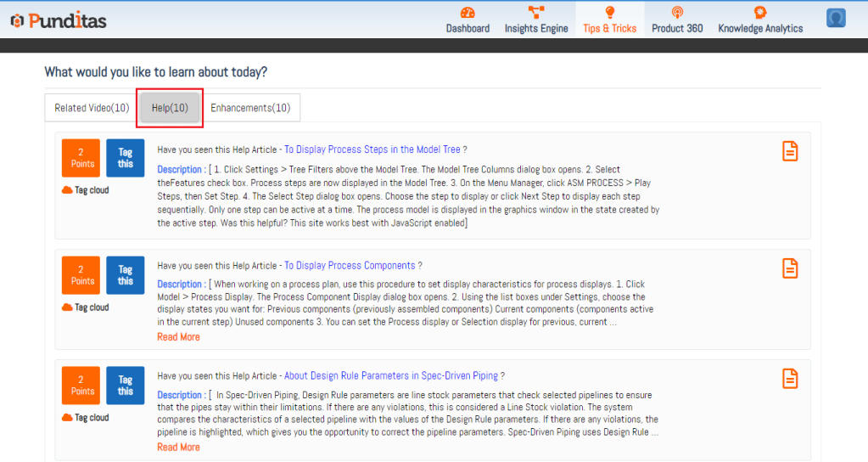Open the Dashboard gauge icon
This screenshot has width=868, height=462.
[x=468, y=13]
